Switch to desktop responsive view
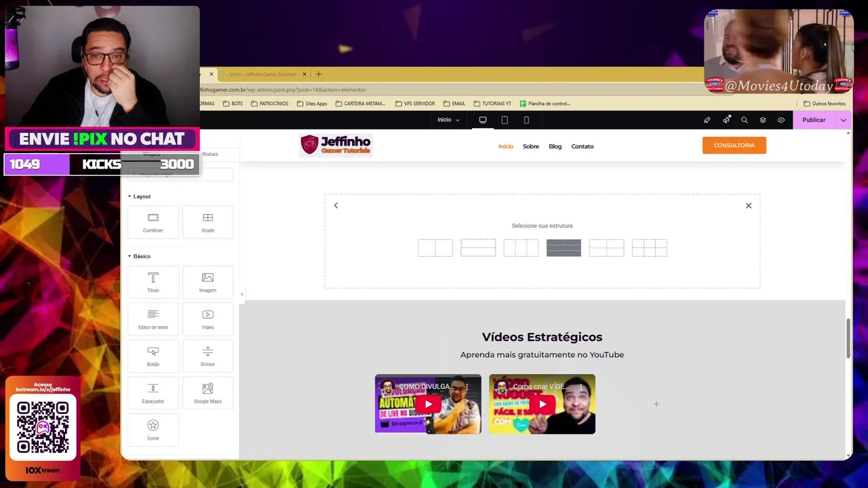Screen dimensions: 868x488 pos(483,120)
